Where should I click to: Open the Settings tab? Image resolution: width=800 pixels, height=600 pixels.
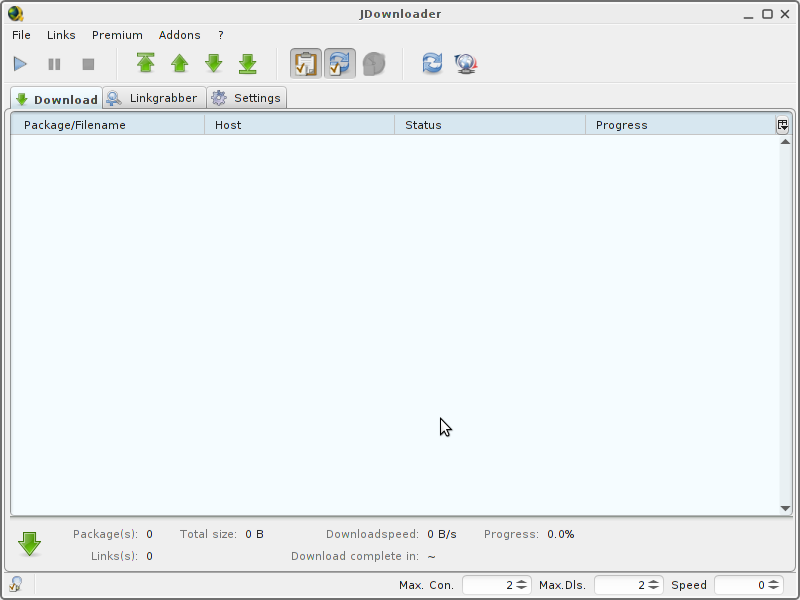point(247,98)
